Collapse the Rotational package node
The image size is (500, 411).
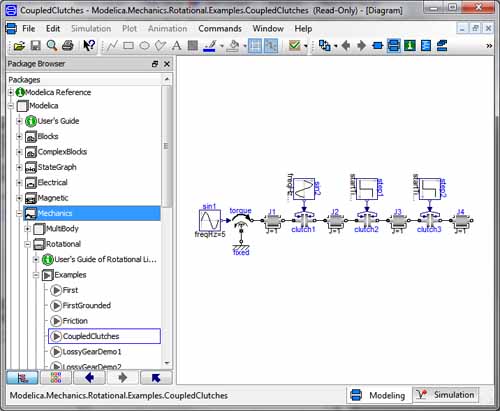(28, 244)
